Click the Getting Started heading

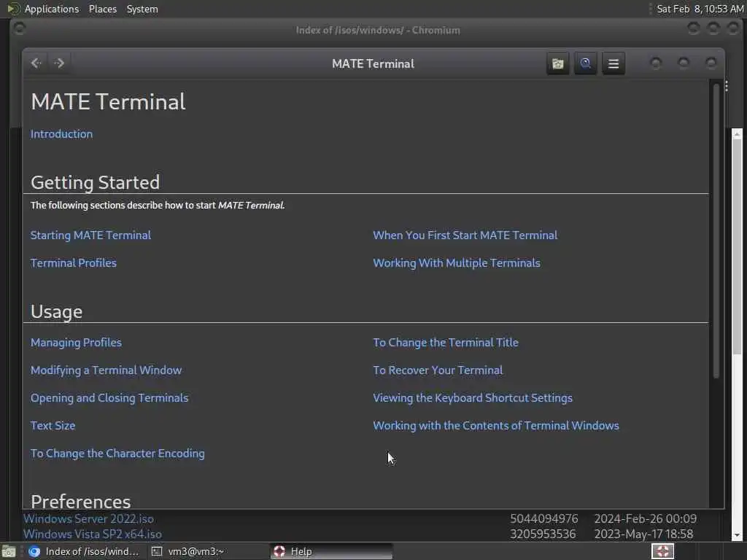[96, 182]
